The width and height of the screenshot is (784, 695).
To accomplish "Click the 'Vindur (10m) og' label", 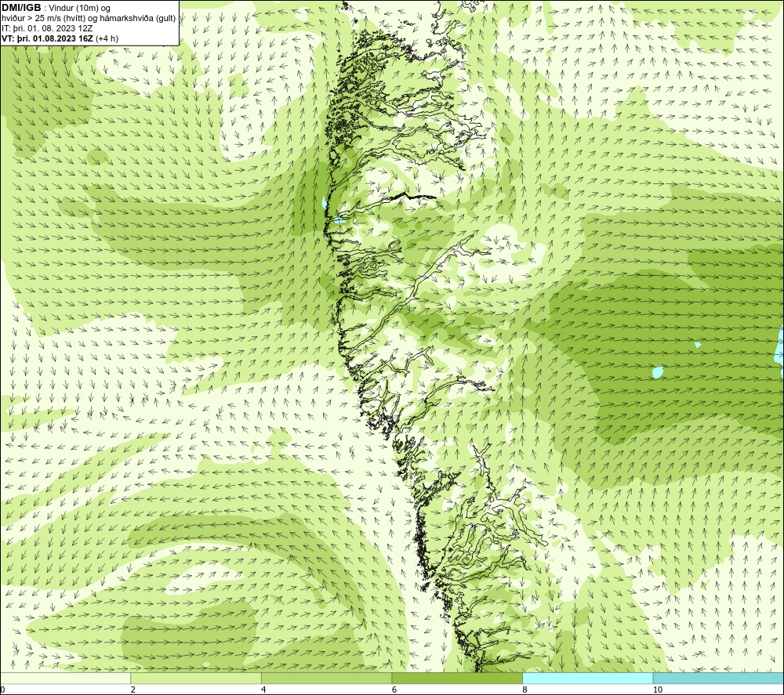I will 79,9.
